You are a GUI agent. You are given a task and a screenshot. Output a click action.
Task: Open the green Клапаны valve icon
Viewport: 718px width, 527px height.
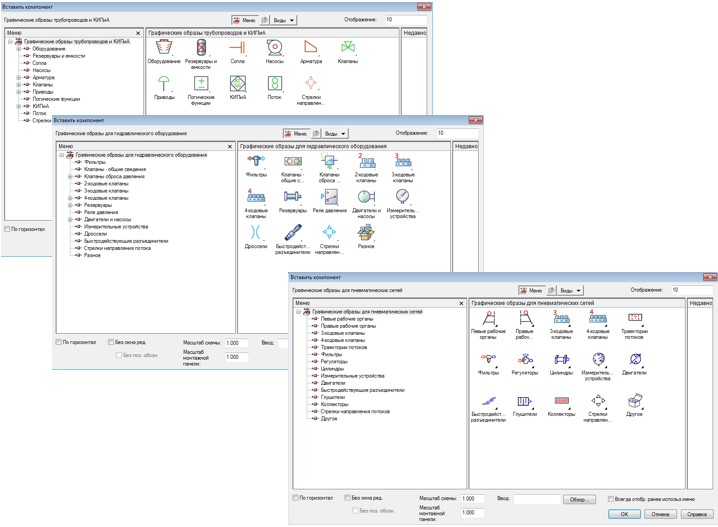(x=348, y=47)
